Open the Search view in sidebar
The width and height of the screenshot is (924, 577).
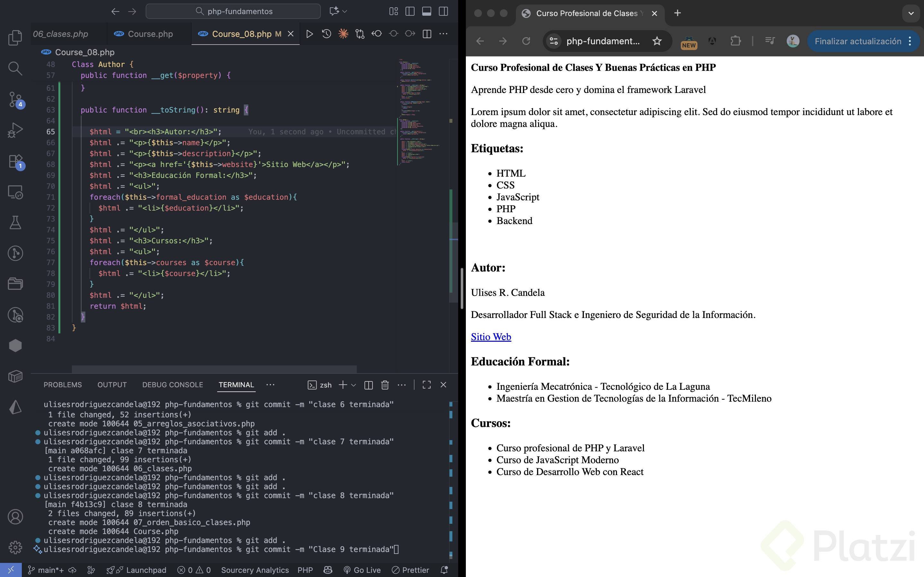[15, 68]
